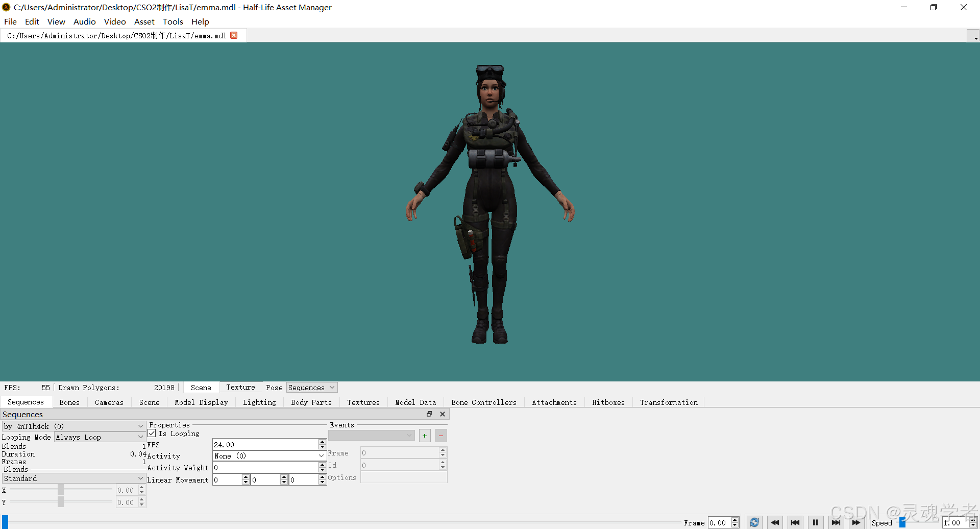Open the Video menu

coord(115,21)
